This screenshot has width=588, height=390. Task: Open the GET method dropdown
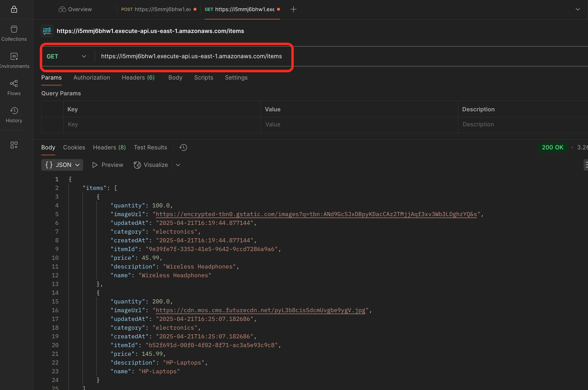tap(66, 56)
